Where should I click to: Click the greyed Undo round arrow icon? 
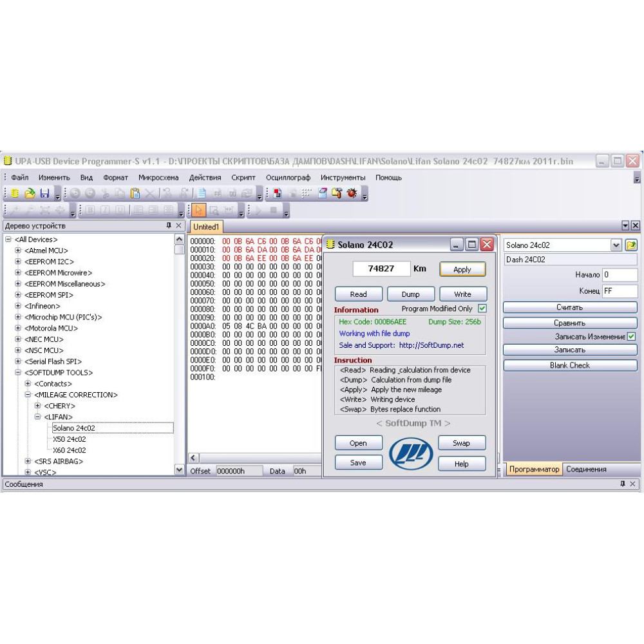75,193
